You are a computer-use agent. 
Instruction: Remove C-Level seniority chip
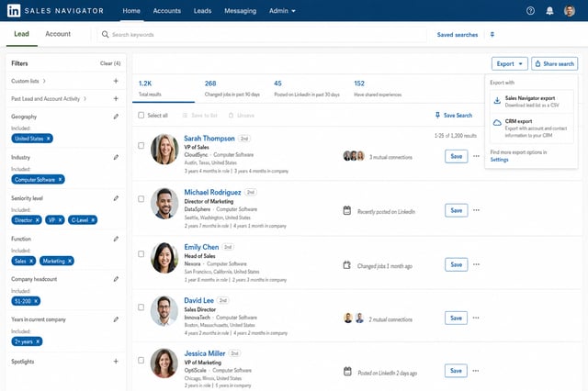coord(93,220)
